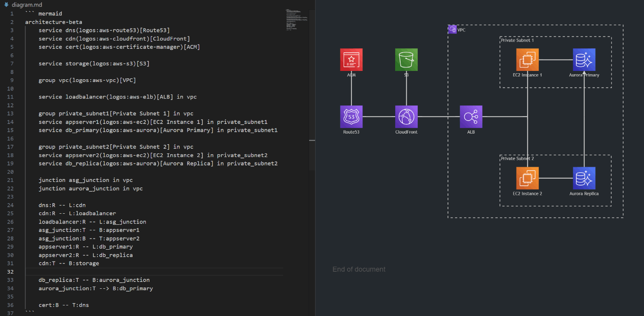This screenshot has height=316, width=644.
Task: Click the 'service cdn' CloudFront line
Action: tap(114, 38)
